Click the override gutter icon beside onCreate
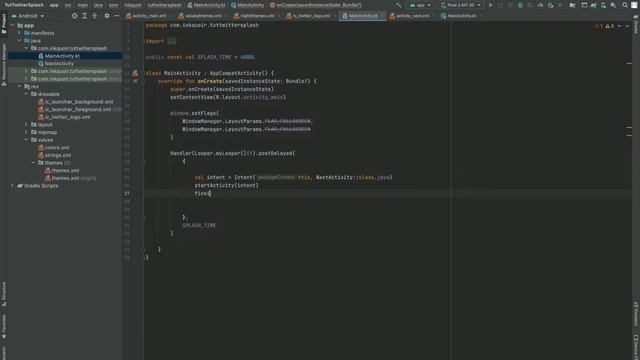The height and width of the screenshot is (360, 640). 135,81
